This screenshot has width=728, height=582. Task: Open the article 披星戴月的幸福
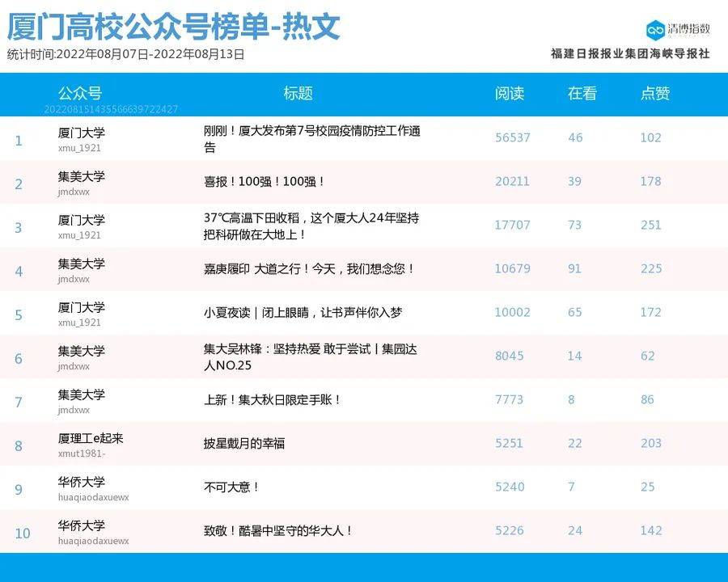(x=244, y=443)
